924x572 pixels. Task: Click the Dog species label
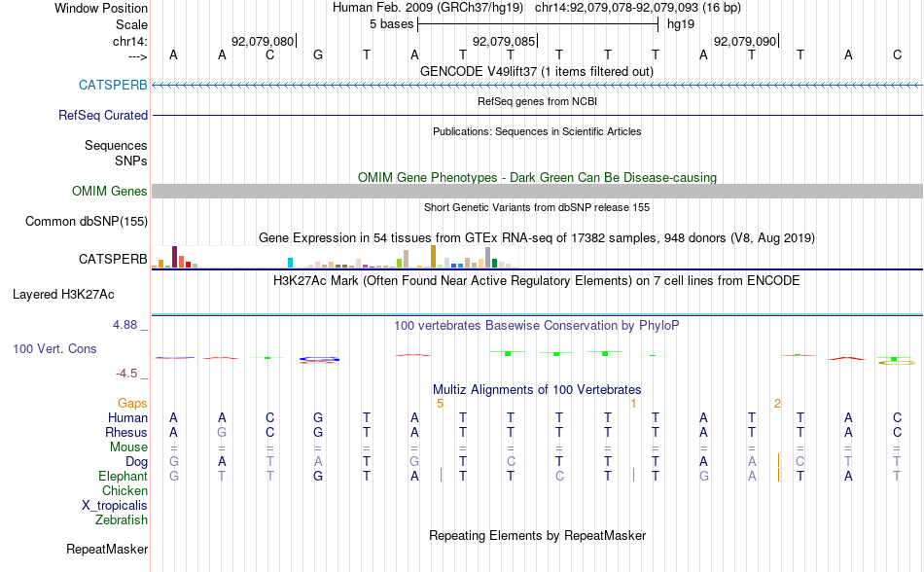tap(136, 462)
